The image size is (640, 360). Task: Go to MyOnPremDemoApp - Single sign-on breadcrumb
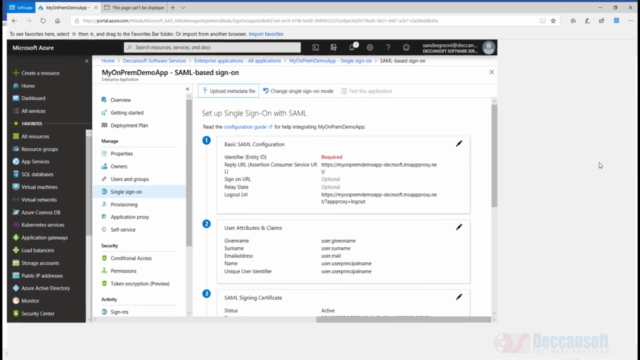point(330,61)
